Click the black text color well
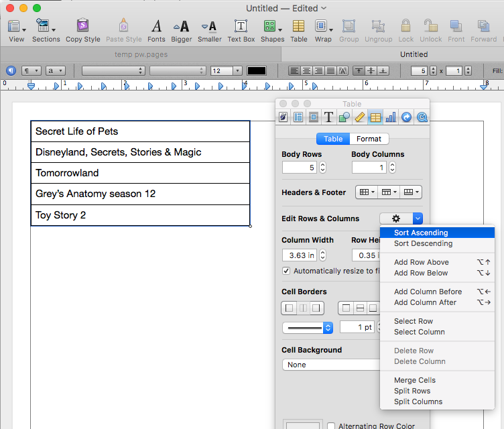Screen dimensions: 504x429 tap(257, 70)
